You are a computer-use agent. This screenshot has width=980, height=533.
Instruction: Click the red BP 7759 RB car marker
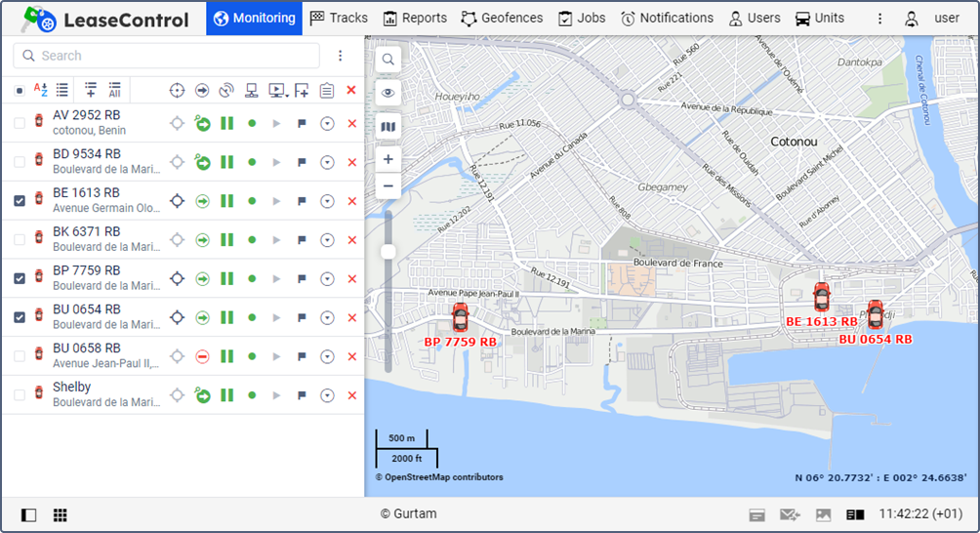click(460, 316)
